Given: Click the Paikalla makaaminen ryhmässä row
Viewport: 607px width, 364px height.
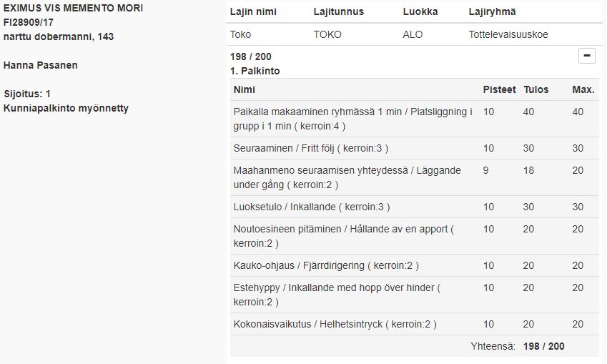Looking at the screenshot, I should (415, 119).
